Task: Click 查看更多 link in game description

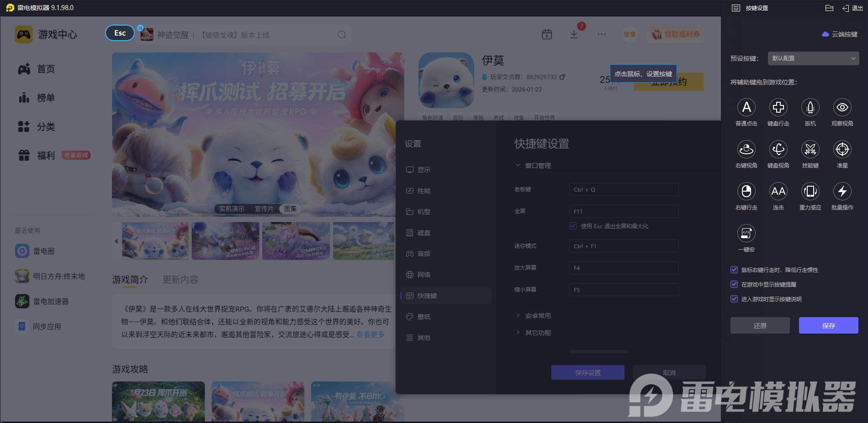Action: tap(370, 334)
